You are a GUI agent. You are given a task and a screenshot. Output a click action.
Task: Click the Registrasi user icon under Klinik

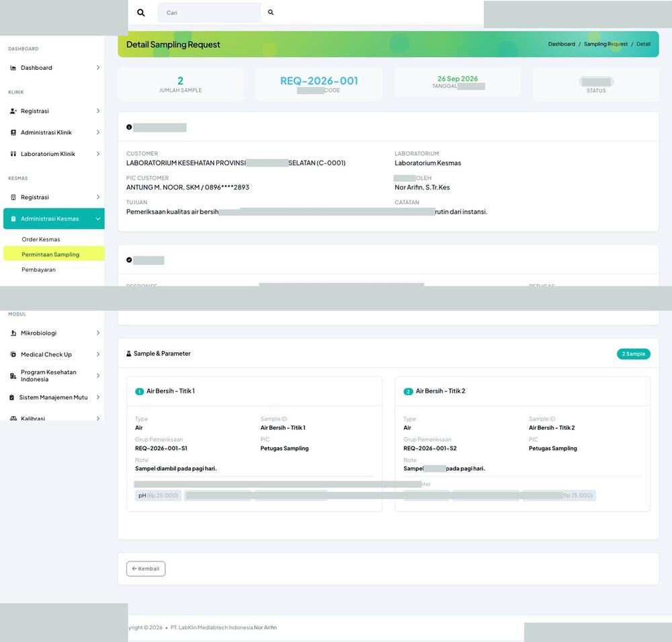(13, 111)
